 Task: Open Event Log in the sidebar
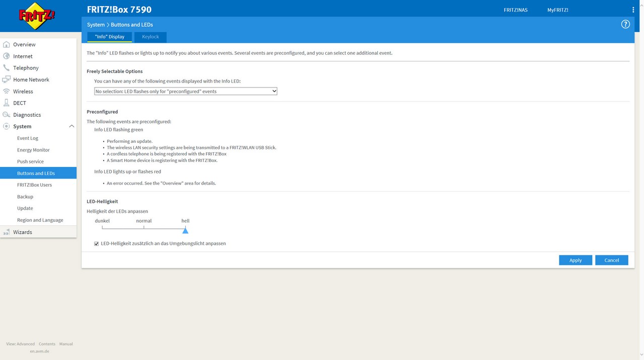click(28, 138)
